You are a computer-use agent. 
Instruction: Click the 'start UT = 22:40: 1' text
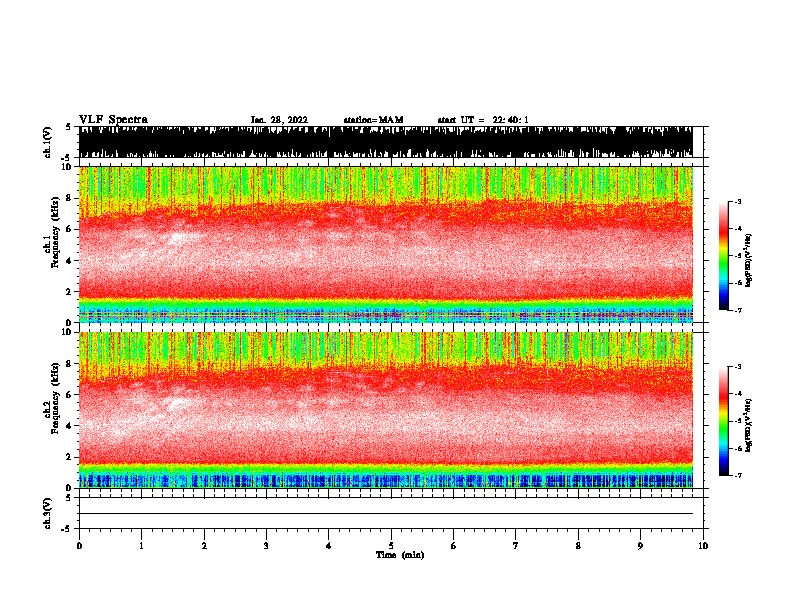(483, 120)
